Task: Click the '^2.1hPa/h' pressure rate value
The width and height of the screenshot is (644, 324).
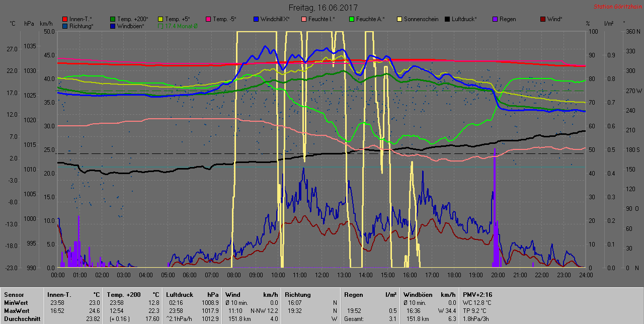Action: point(180,319)
